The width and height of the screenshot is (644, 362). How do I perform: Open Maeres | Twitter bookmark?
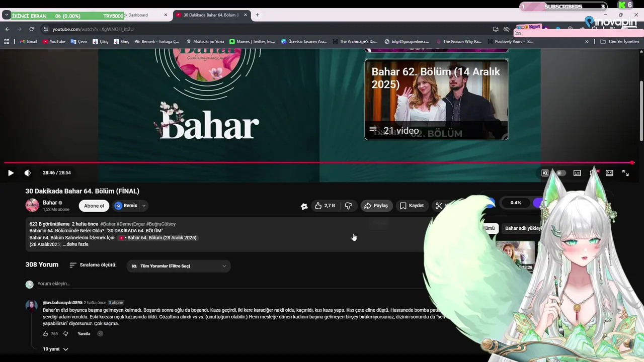tap(253, 42)
